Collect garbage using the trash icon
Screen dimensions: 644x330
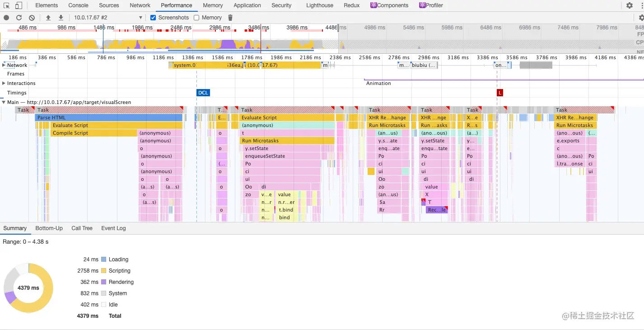tap(230, 18)
